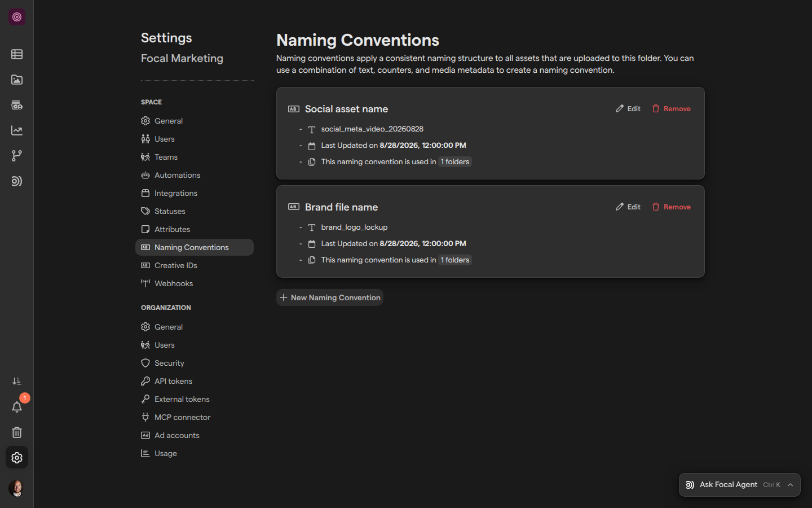The width and height of the screenshot is (812, 508).
Task: Open the analytics chart icon in left rail
Action: point(17,130)
